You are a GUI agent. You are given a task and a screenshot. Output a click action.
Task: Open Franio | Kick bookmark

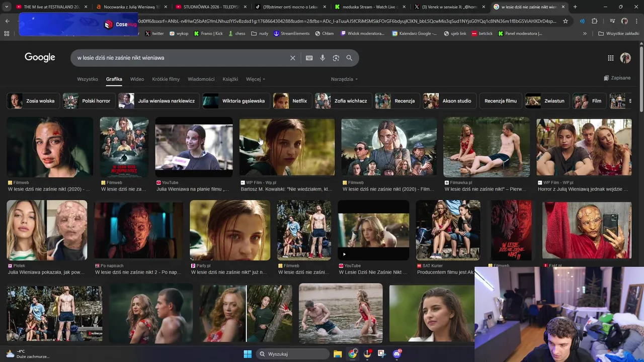(x=208, y=33)
